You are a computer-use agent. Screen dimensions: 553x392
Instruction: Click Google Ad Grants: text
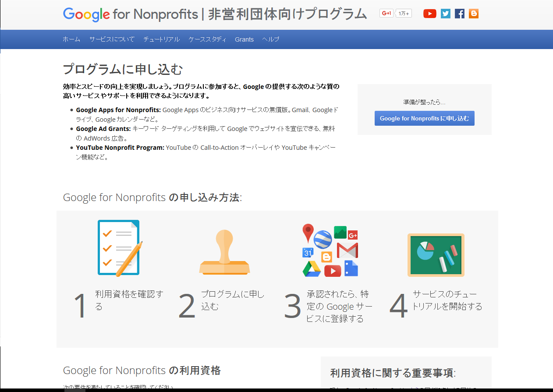point(103,129)
